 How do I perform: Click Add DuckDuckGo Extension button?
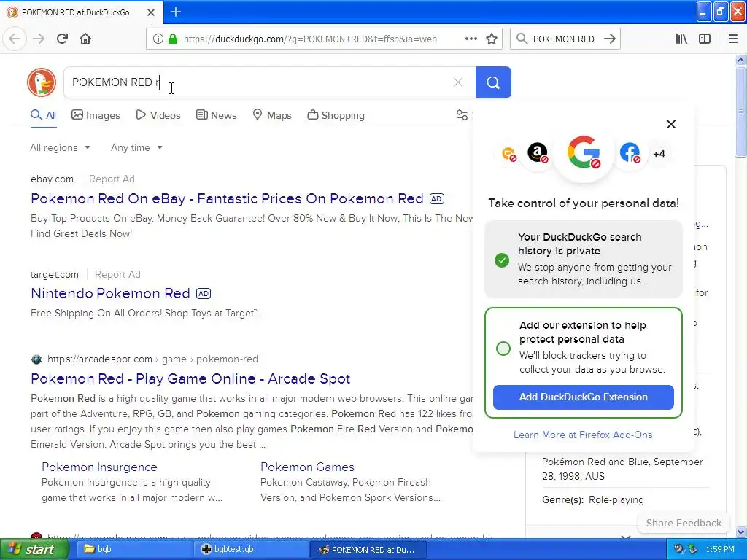coord(583,397)
